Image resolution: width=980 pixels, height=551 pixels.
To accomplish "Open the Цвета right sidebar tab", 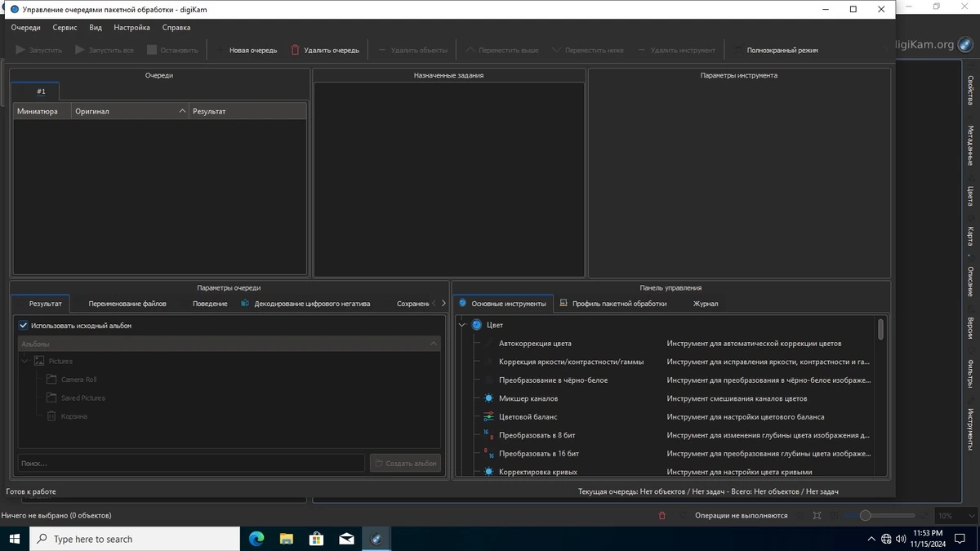I will [970, 195].
